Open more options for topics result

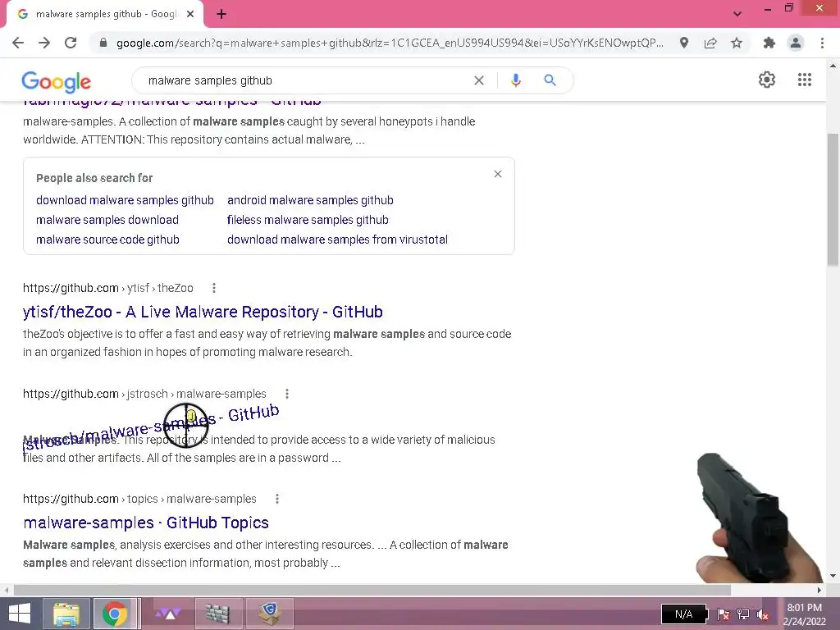(277, 499)
